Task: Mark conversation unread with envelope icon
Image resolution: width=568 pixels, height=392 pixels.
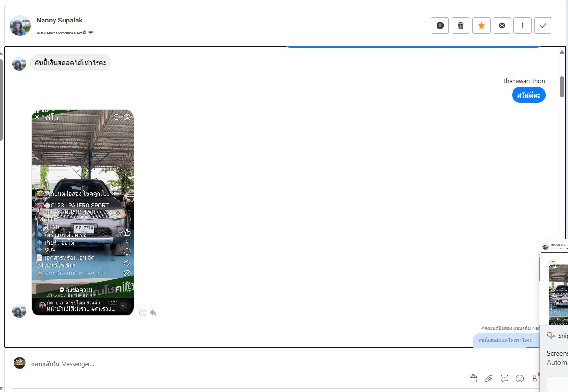Action: click(x=502, y=26)
